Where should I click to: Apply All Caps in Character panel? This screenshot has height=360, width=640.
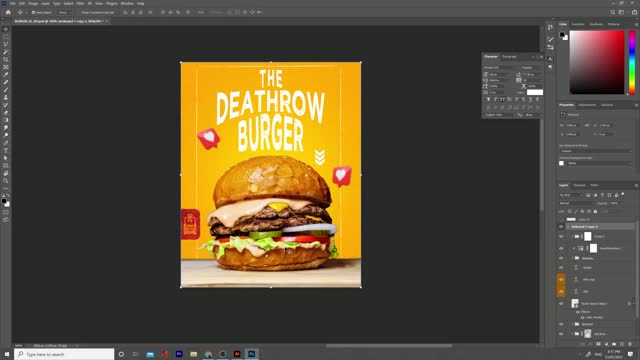coord(502,99)
